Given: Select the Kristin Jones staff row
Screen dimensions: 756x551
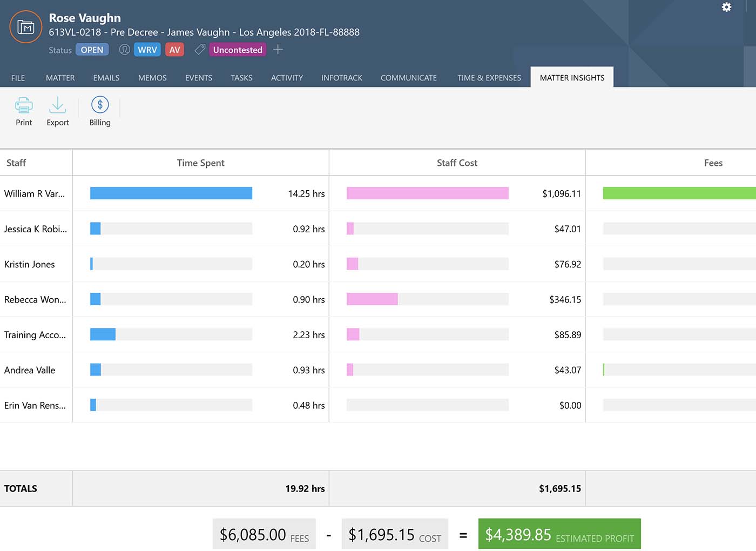Looking at the screenshot, I should pos(30,264).
